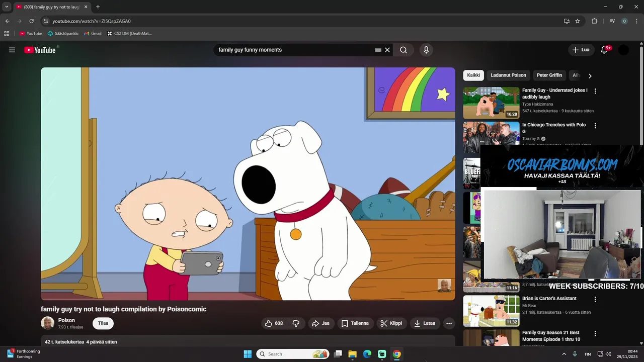The width and height of the screenshot is (644, 362).
Task: Open YouTube bookmark
Action: click(x=31, y=34)
